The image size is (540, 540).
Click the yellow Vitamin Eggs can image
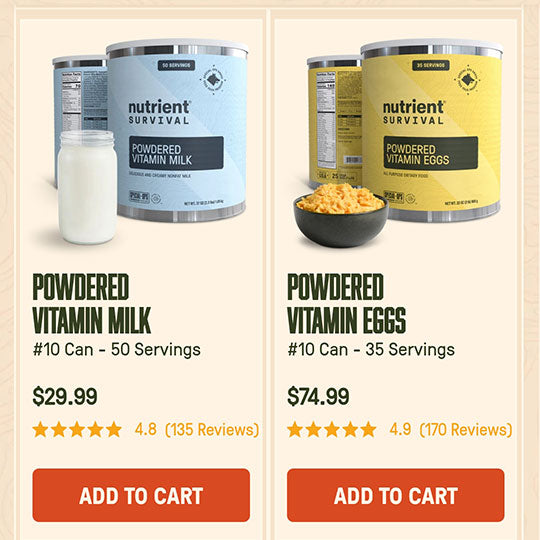432,131
